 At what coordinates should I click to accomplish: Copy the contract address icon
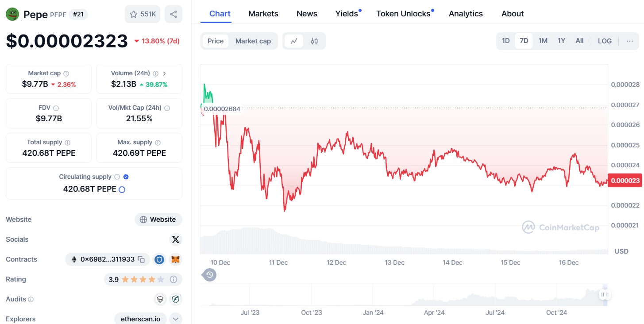pyautogui.click(x=141, y=259)
